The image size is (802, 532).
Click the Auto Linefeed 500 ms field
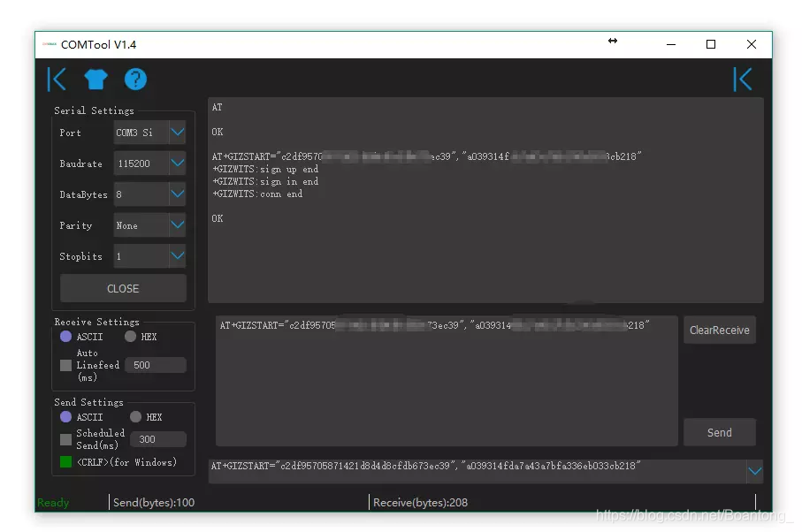point(156,365)
